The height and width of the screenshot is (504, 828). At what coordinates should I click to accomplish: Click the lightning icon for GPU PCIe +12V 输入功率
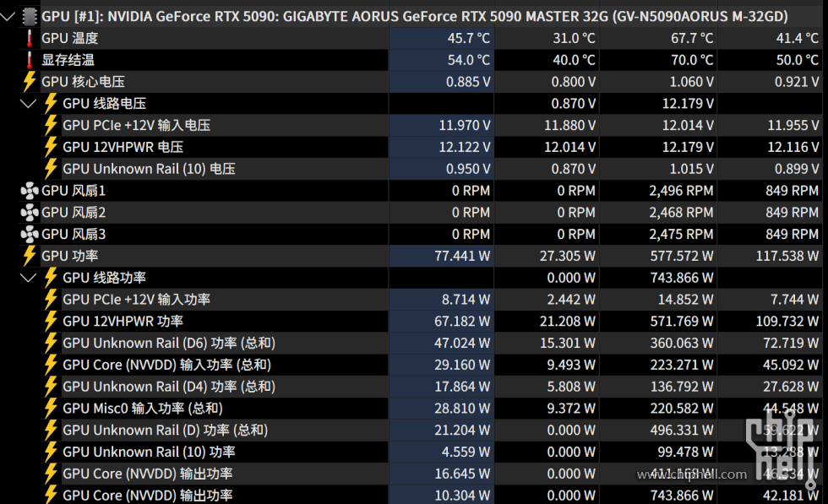pos(51,299)
